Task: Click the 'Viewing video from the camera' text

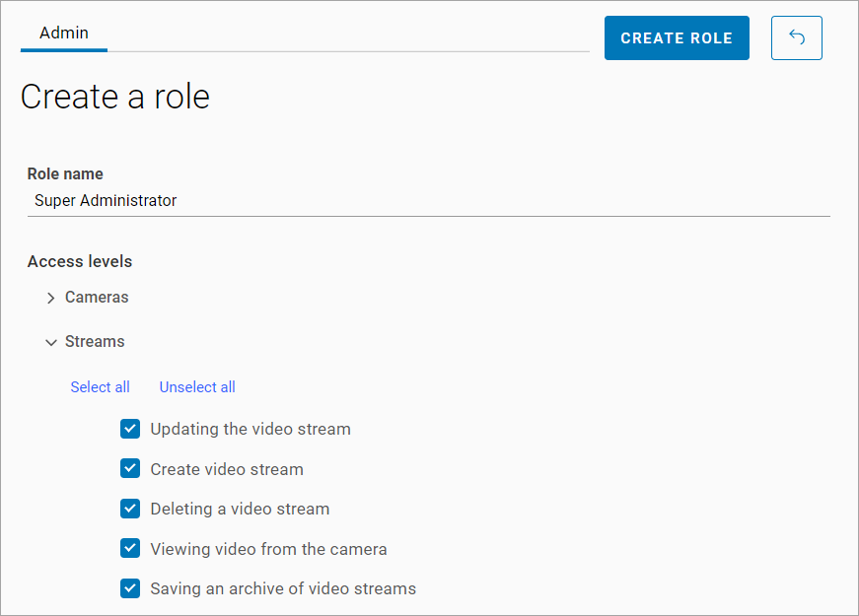Action: click(268, 549)
